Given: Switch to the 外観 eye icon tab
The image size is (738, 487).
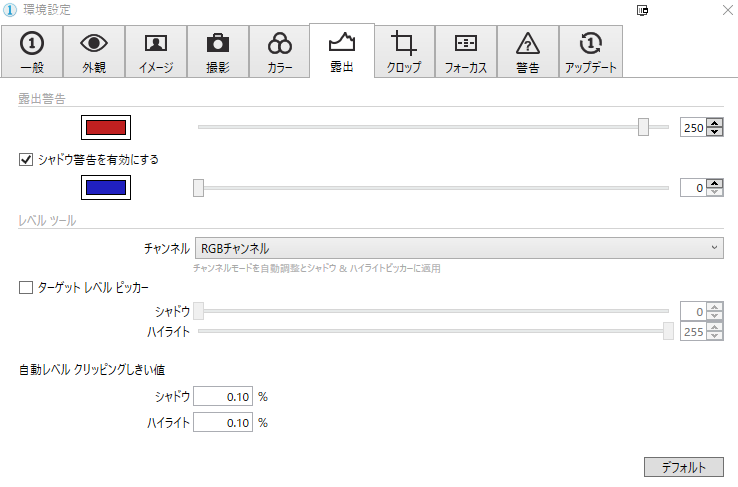Looking at the screenshot, I should pyautogui.click(x=93, y=44).
